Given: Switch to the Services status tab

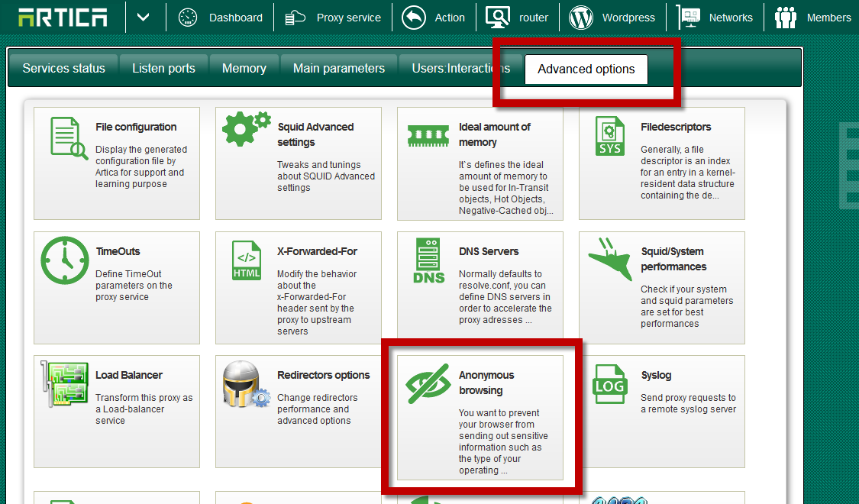Looking at the screenshot, I should coord(63,69).
